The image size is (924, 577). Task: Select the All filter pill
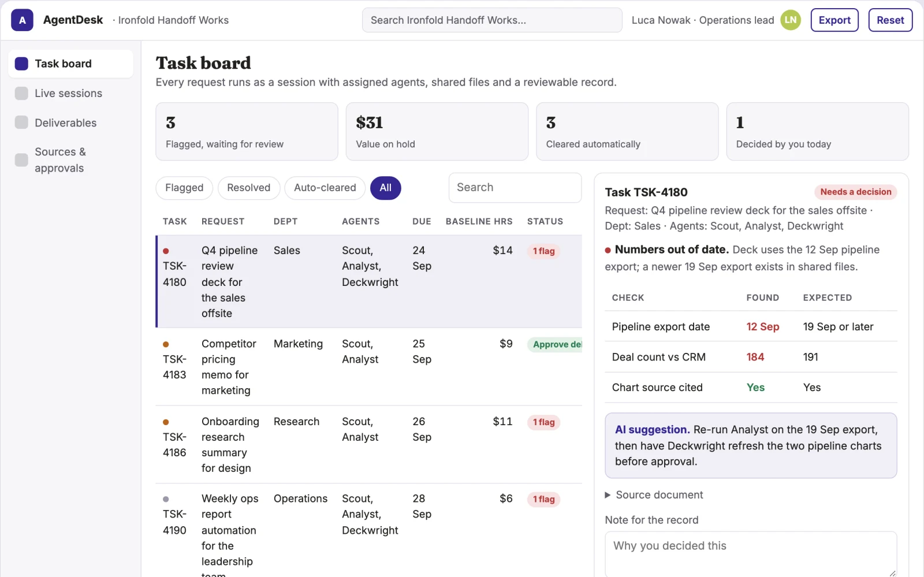[386, 188]
